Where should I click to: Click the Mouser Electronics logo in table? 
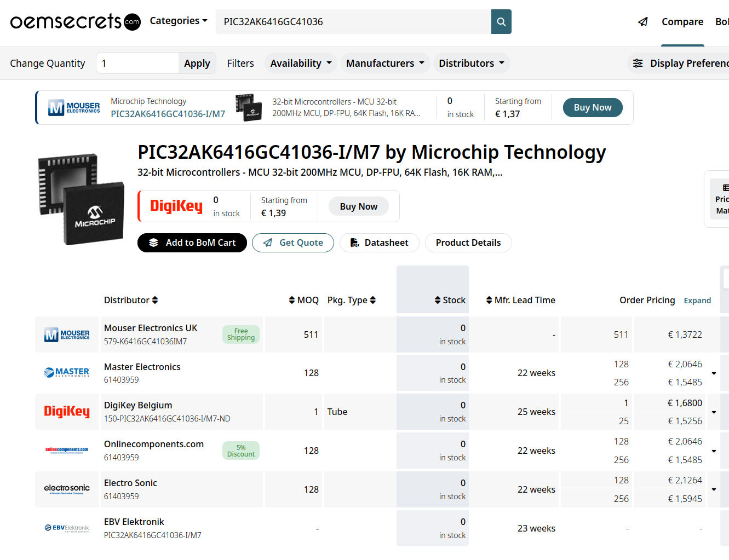(67, 334)
